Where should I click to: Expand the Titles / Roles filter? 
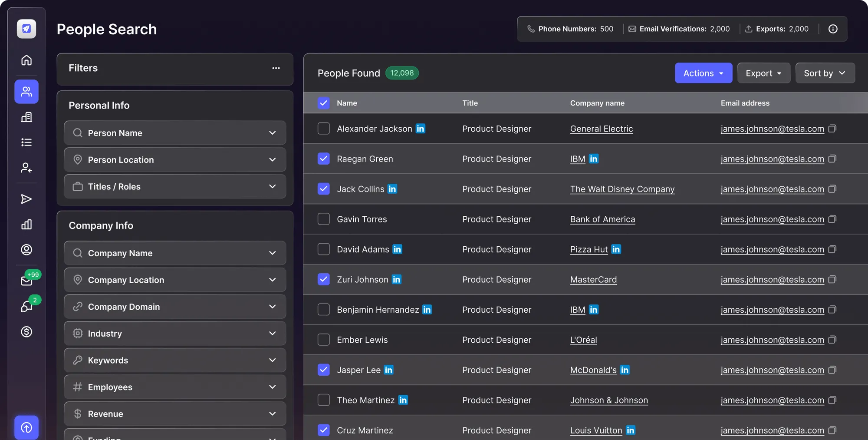tap(175, 187)
